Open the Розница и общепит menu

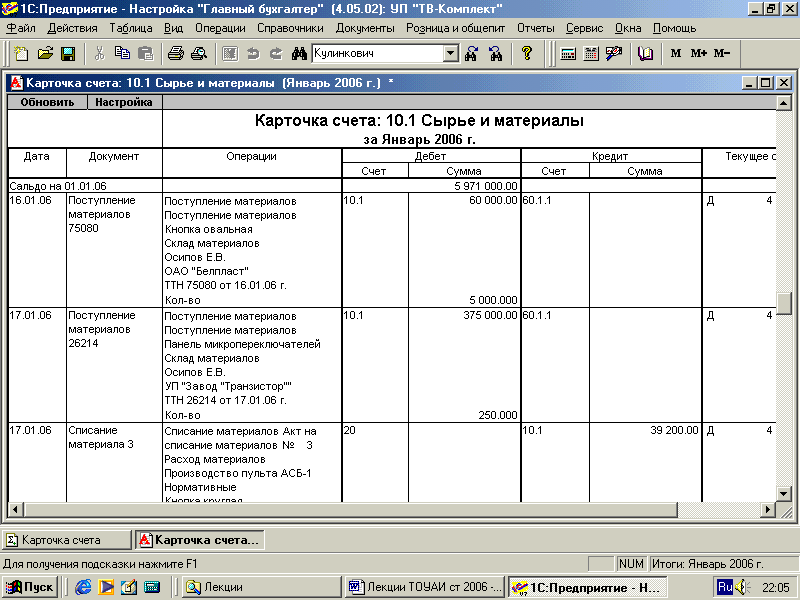(x=456, y=28)
